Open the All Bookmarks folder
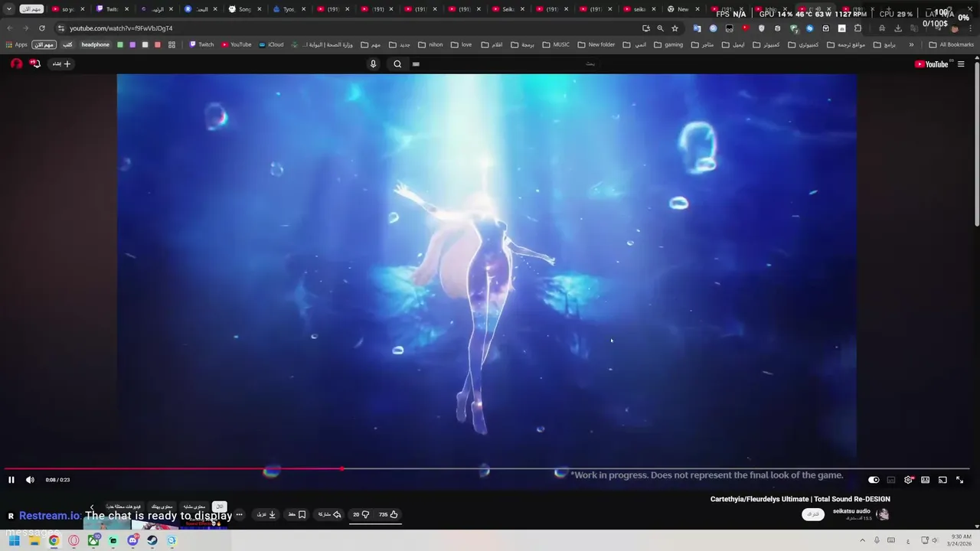The height and width of the screenshot is (551, 980). (951, 44)
